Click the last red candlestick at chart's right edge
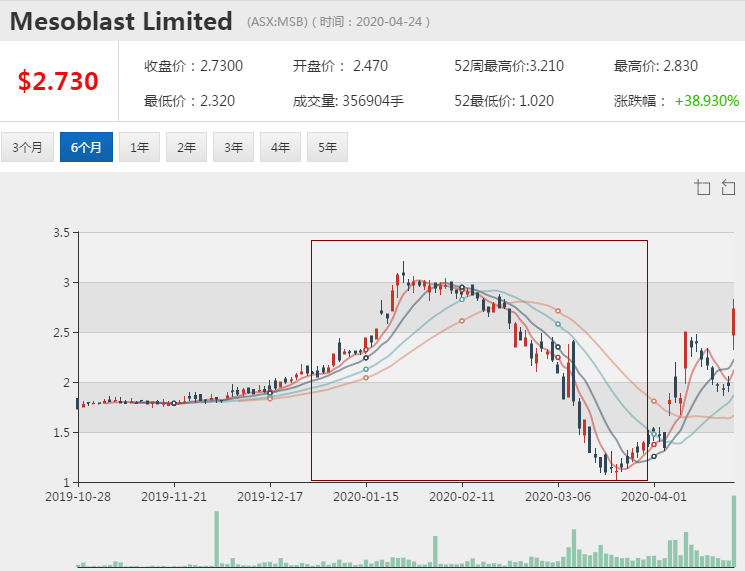This screenshot has width=745, height=571. point(734,323)
